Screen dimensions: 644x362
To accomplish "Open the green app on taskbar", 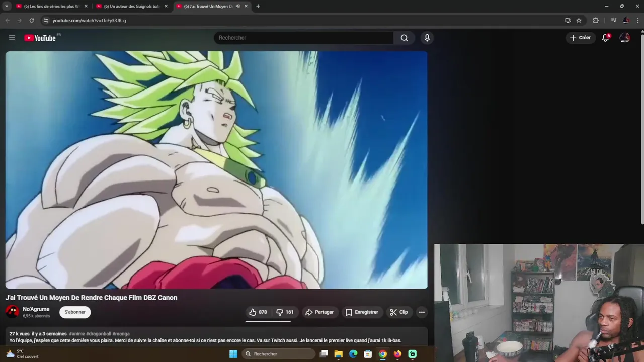I will click(x=413, y=354).
